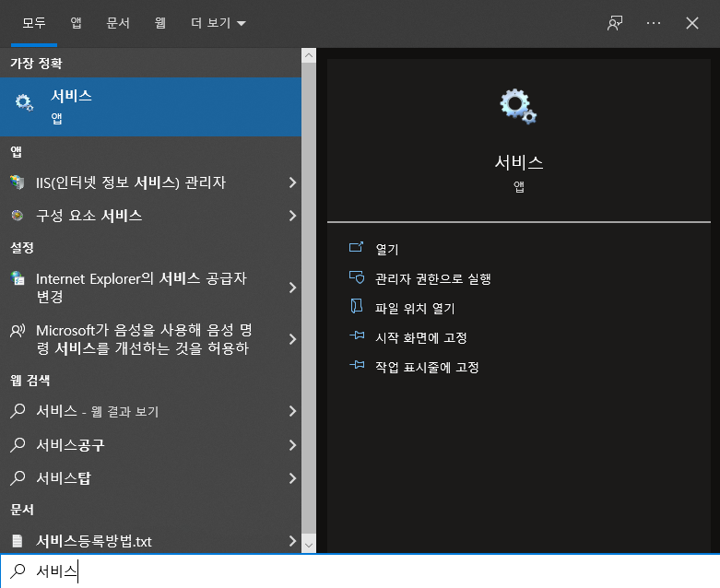Screen dimensions: 720x588
Task: Click the results scrollbar down arrow
Action: point(309,546)
